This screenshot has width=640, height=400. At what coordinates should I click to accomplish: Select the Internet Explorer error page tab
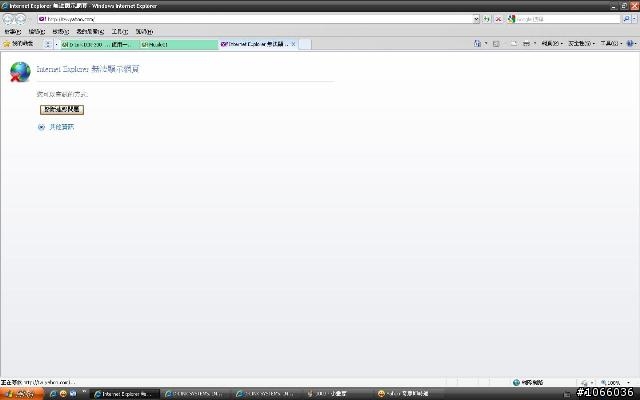point(255,44)
